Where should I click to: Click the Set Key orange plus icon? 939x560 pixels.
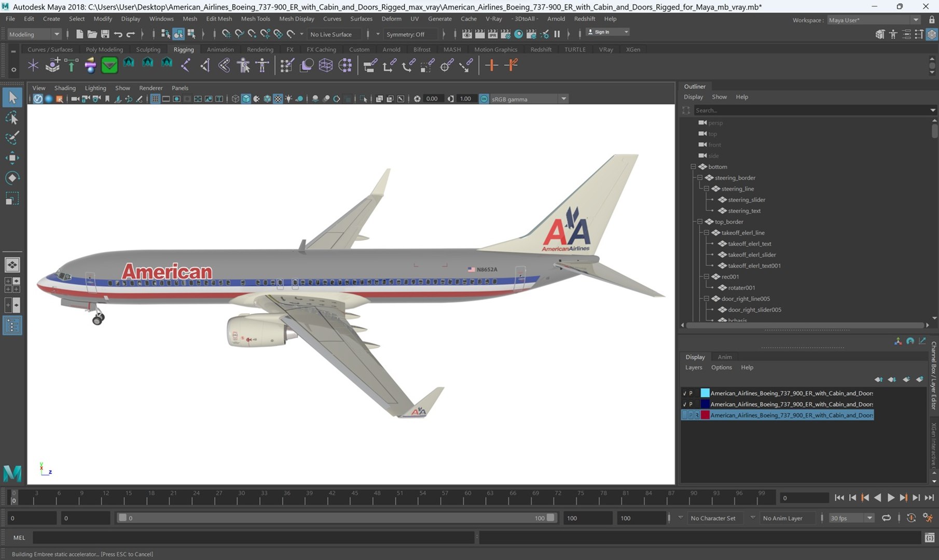click(491, 65)
